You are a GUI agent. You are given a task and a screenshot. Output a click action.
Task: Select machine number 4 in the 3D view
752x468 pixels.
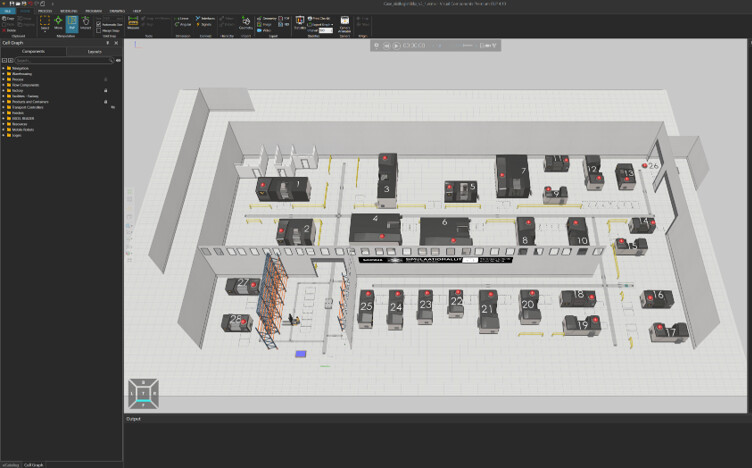pyautogui.click(x=376, y=229)
